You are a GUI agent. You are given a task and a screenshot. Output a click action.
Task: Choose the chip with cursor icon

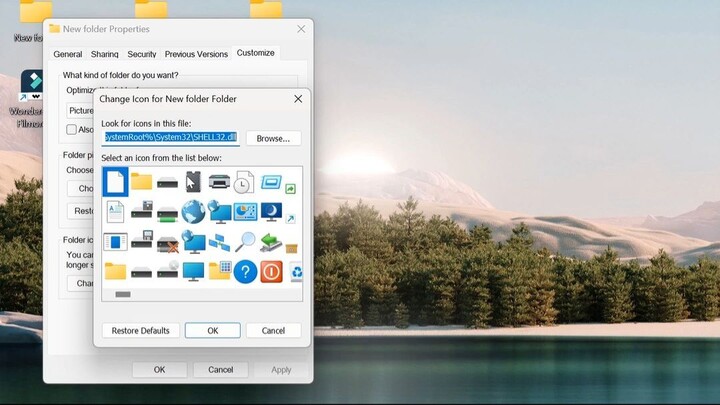pyautogui.click(x=193, y=182)
